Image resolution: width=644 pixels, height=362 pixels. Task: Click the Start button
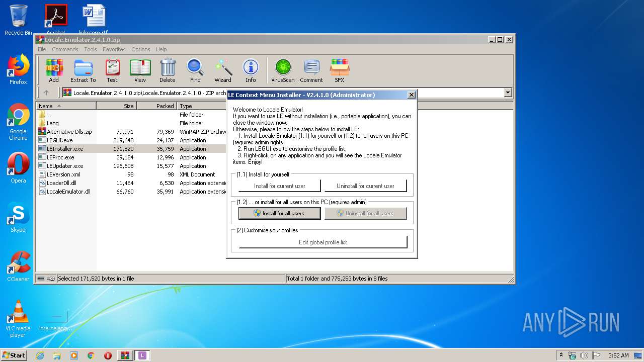[14, 355]
